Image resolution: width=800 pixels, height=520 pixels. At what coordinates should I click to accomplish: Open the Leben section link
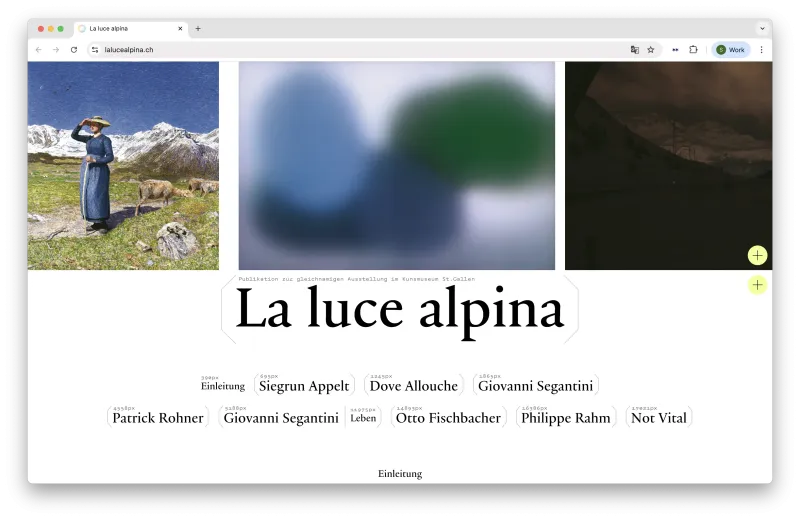click(x=363, y=418)
